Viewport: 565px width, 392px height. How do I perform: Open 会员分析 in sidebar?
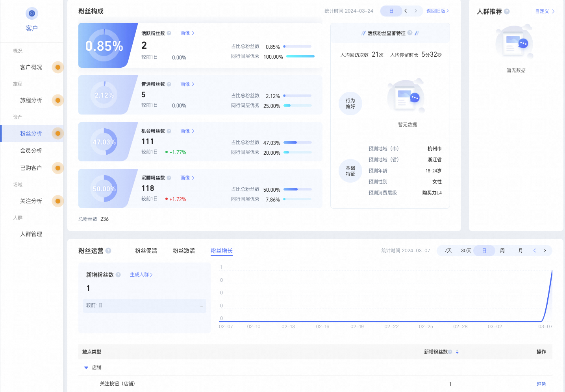pos(31,151)
